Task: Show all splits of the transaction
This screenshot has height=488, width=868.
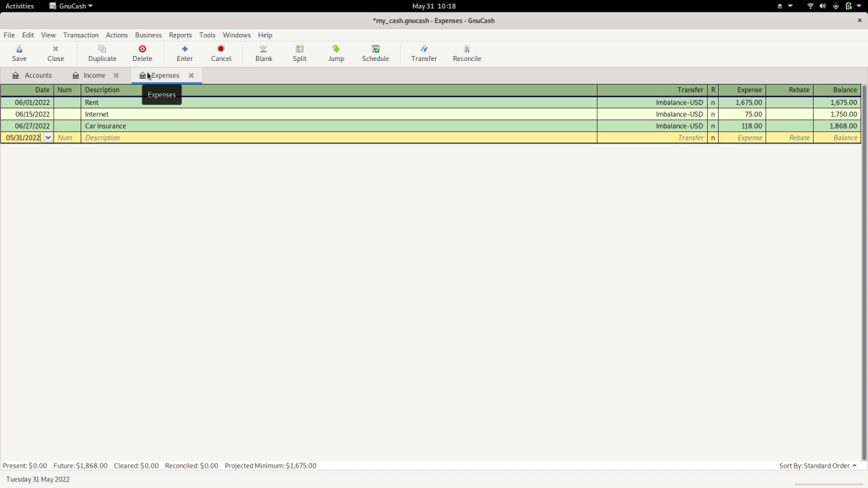Action: point(299,53)
